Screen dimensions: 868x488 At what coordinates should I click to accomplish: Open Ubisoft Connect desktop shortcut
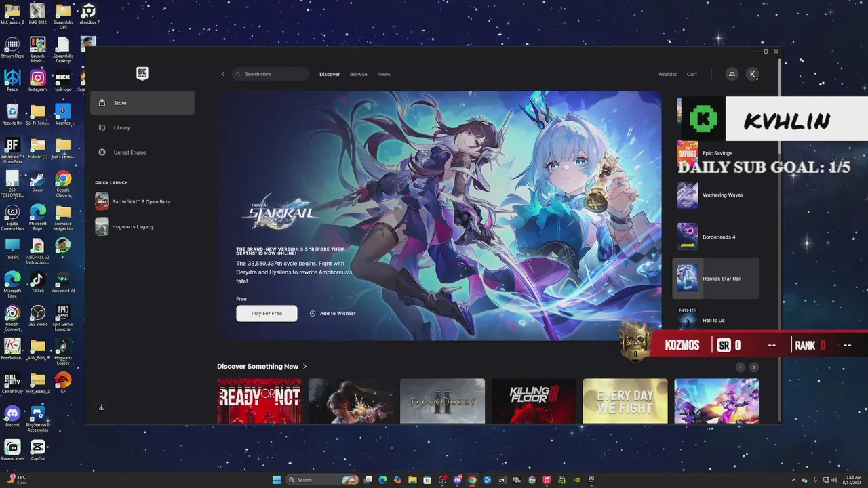tap(12, 318)
